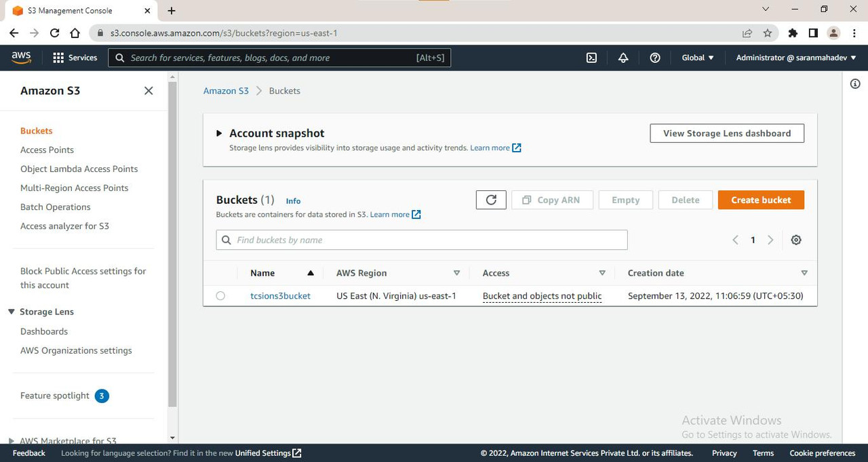Open Buckets in the sidebar
This screenshot has width=868, height=462.
tap(37, 131)
